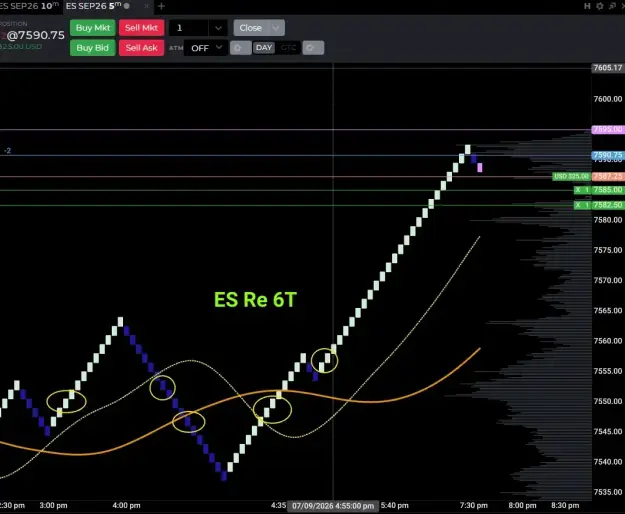Select GTC order duration
The width and height of the screenshot is (625, 514).
[288, 48]
